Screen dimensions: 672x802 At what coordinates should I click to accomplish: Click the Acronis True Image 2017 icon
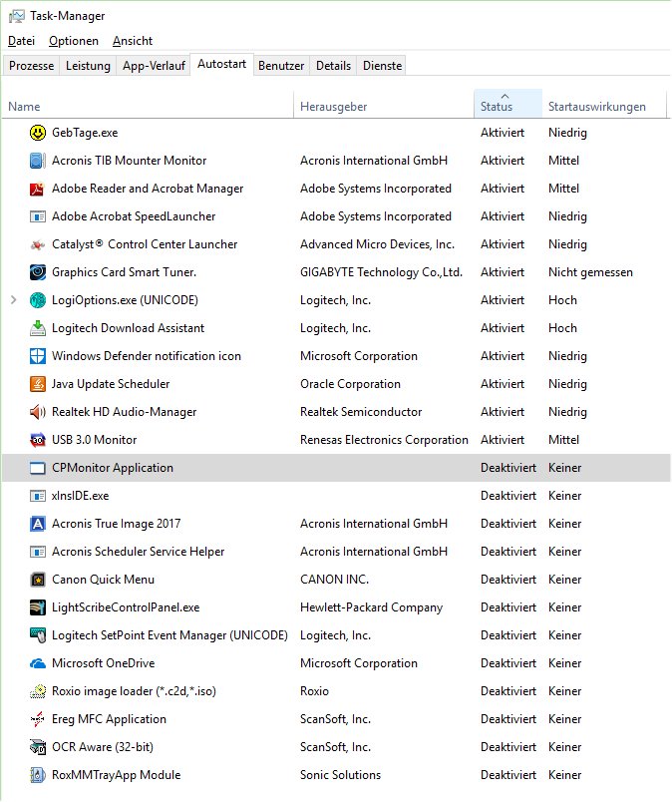(x=37, y=524)
